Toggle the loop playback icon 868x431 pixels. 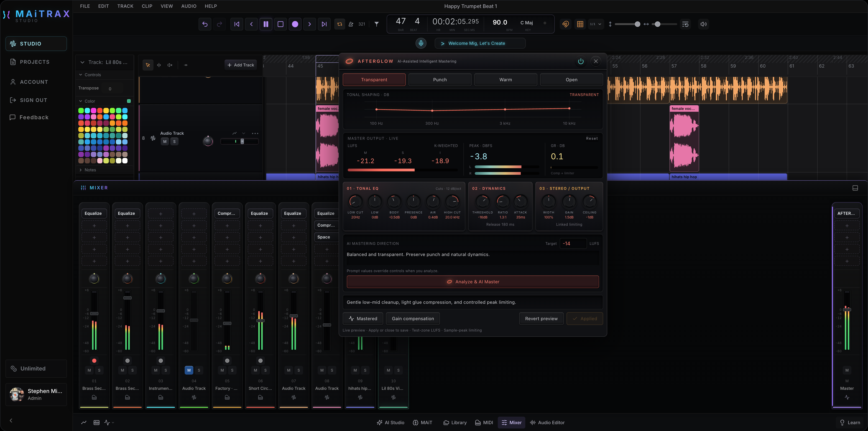pos(340,24)
